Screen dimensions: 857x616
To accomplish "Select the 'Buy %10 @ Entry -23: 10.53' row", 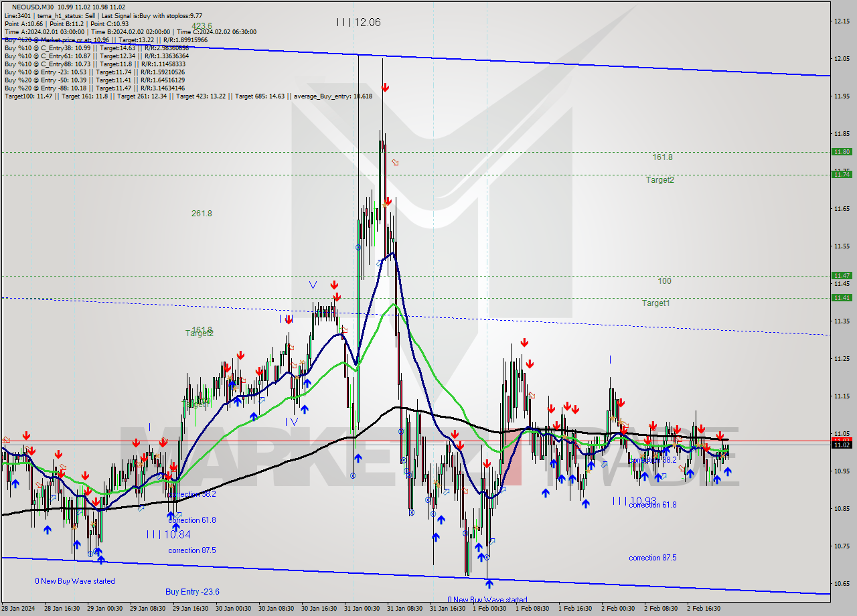I will coord(94,72).
